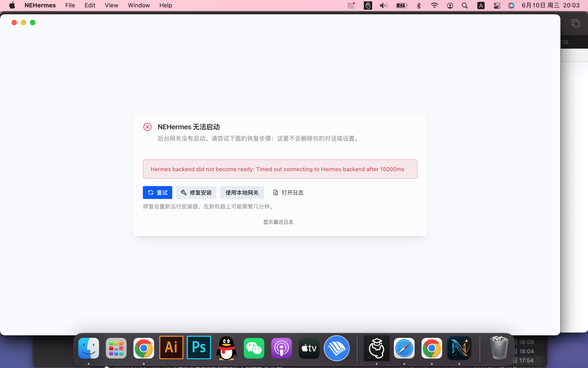Close the NEHermes window with red button
Screen dimensions: 588x368
coord(14,23)
